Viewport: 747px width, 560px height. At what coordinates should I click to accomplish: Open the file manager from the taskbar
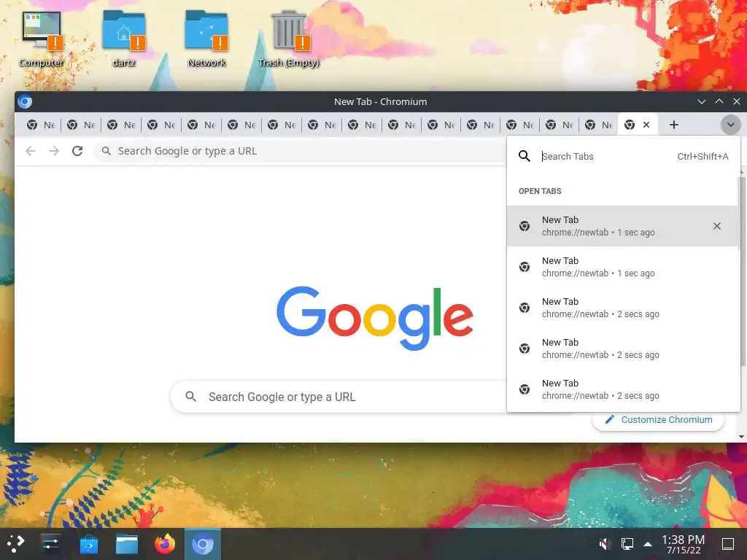coord(127,544)
